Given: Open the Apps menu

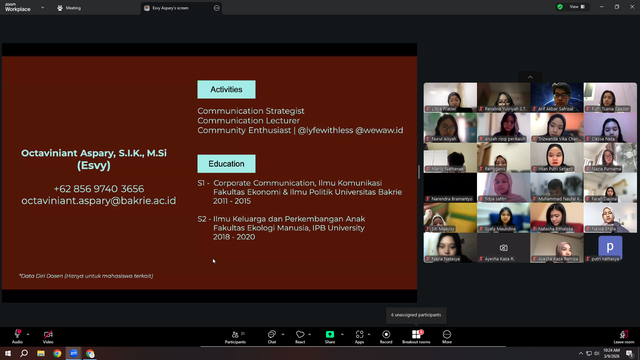Looking at the screenshot, I should 359,337.
